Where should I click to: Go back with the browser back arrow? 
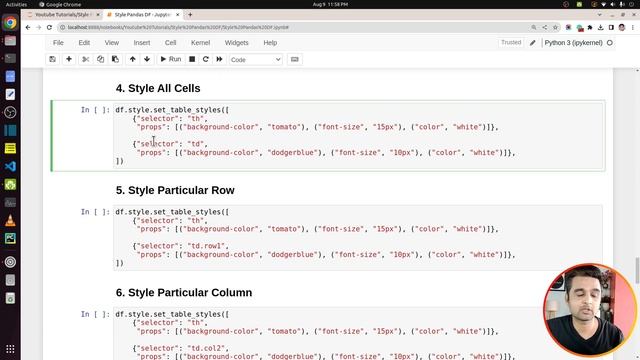tap(28, 27)
